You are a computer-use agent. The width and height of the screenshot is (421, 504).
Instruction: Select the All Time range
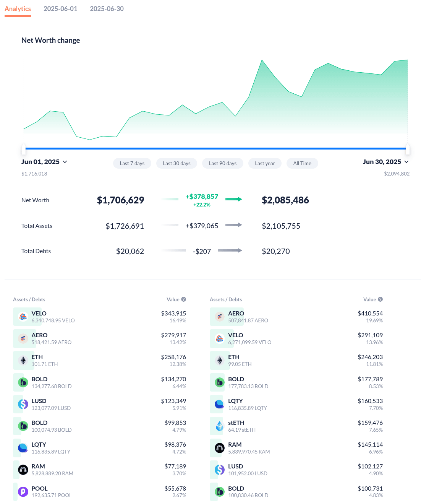coord(302,163)
